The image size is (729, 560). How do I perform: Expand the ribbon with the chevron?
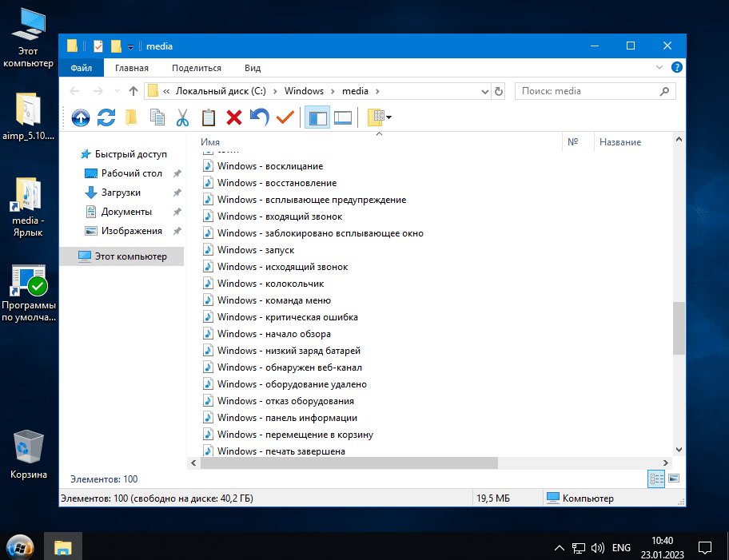click(659, 68)
